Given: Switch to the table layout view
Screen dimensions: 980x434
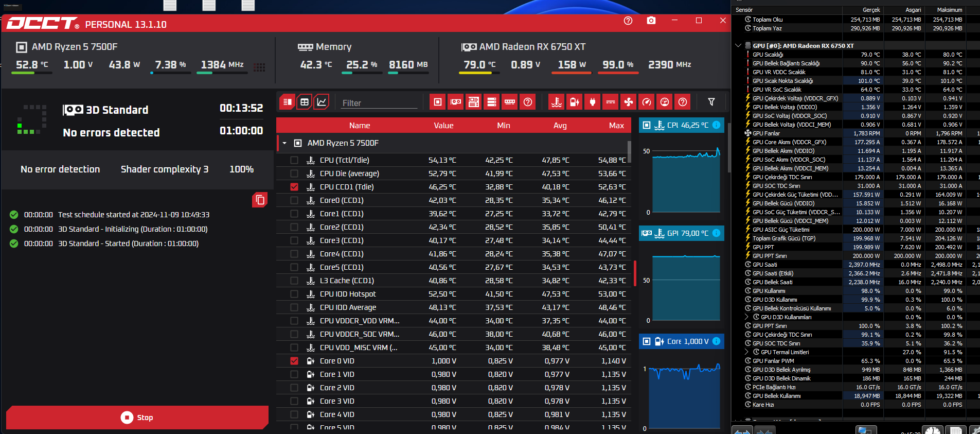Looking at the screenshot, I should click(x=305, y=102).
